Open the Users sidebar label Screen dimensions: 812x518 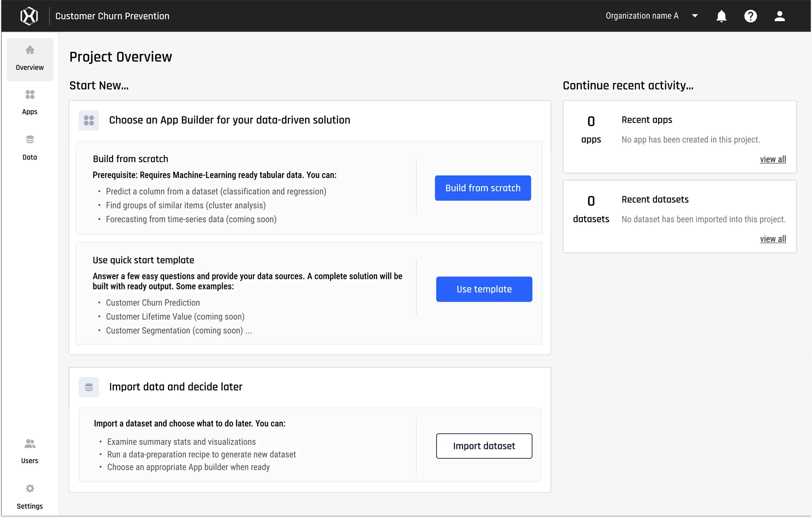coord(30,461)
